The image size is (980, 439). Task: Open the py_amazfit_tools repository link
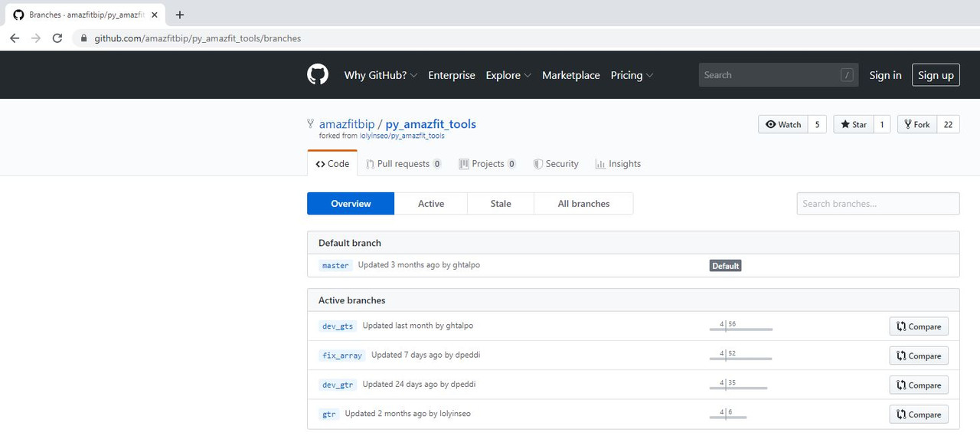point(430,124)
